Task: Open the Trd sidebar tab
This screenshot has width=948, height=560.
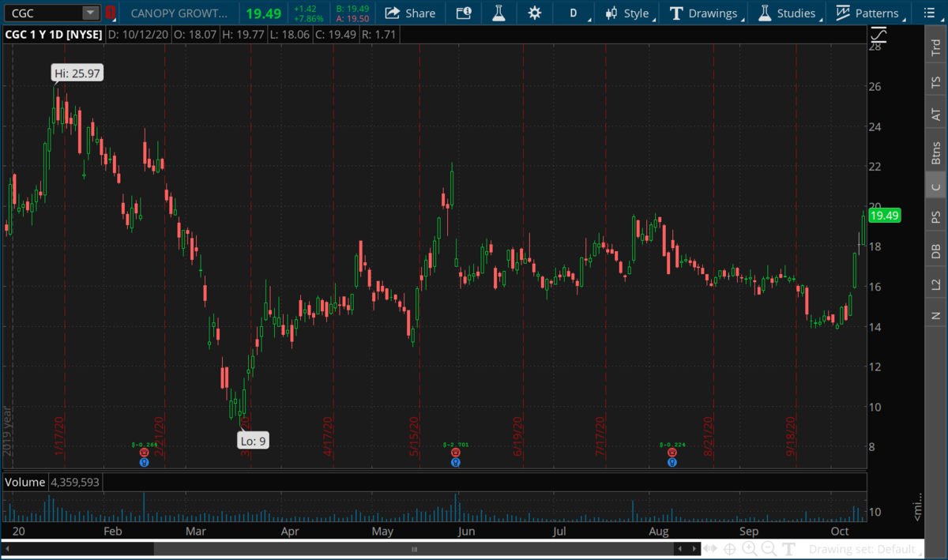Action: coord(936,48)
